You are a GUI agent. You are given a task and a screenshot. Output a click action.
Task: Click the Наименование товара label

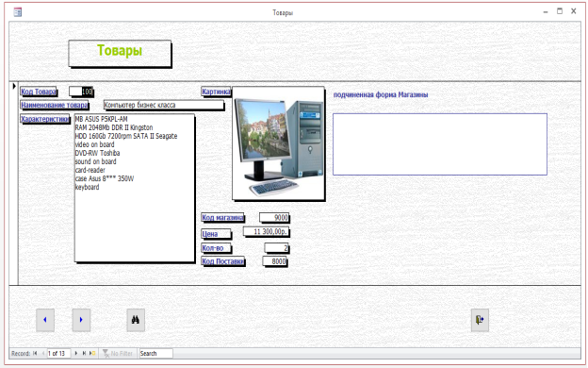[x=55, y=105]
